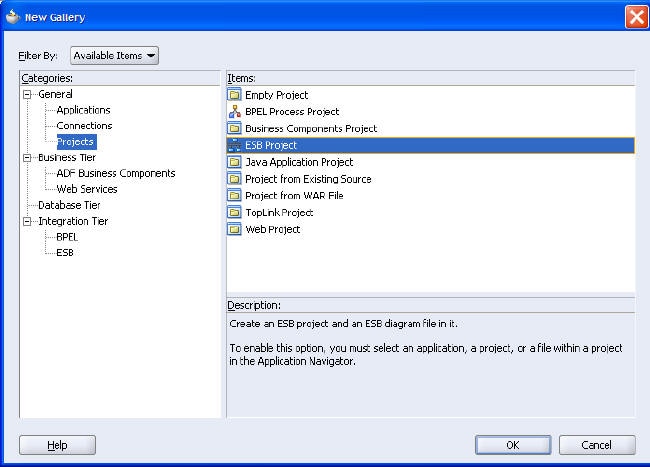The height and width of the screenshot is (467, 650).
Task: Collapse the Business Tier node
Action: pyautogui.click(x=28, y=158)
